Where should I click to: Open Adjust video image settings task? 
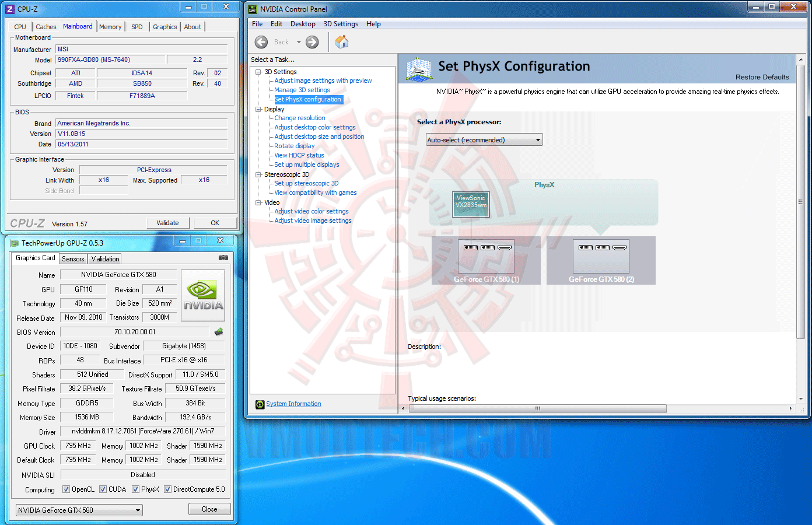click(x=313, y=220)
